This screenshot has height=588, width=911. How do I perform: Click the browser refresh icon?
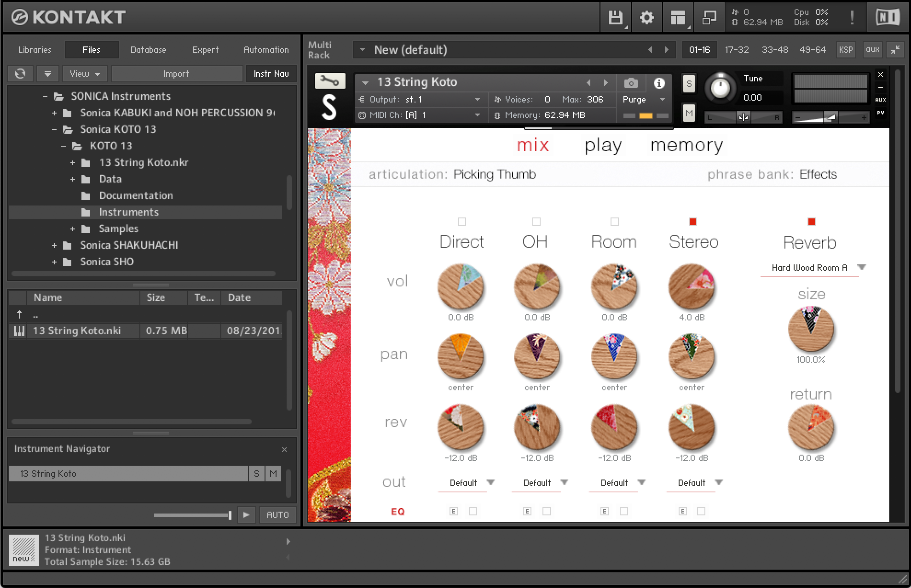pyautogui.click(x=20, y=74)
